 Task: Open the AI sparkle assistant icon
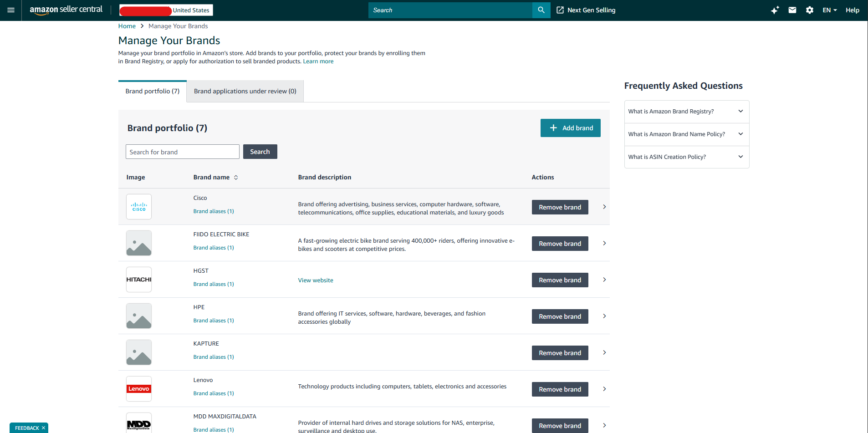(x=775, y=10)
